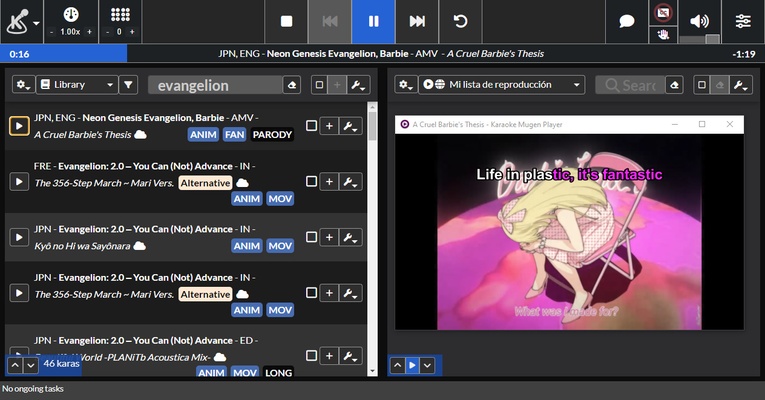The height and width of the screenshot is (400, 765).
Task: Open the Library playlist dropdown
Action: pyautogui.click(x=77, y=85)
